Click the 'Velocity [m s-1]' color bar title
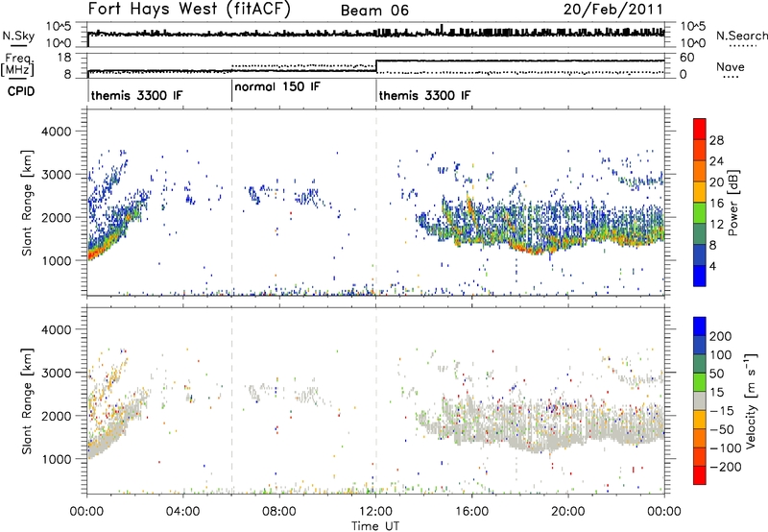768x532 pixels. pyautogui.click(x=750, y=400)
